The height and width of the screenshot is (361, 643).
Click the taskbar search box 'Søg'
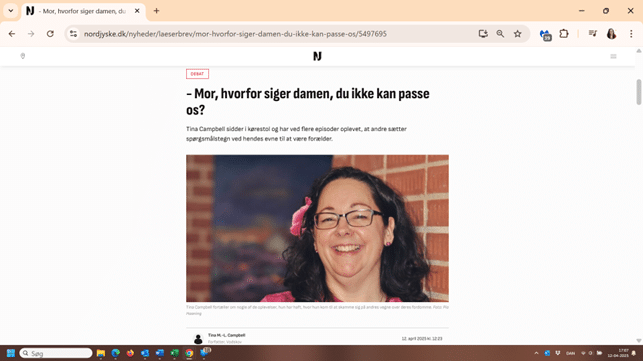56,353
